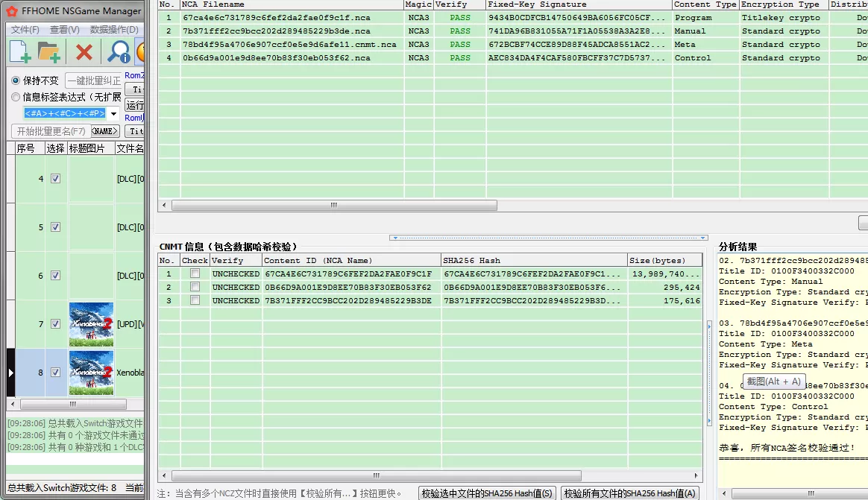This screenshot has width=868, height=500.
Task: Click the horizontal splitter collapse bar above CNMT
Action: [x=548, y=238]
